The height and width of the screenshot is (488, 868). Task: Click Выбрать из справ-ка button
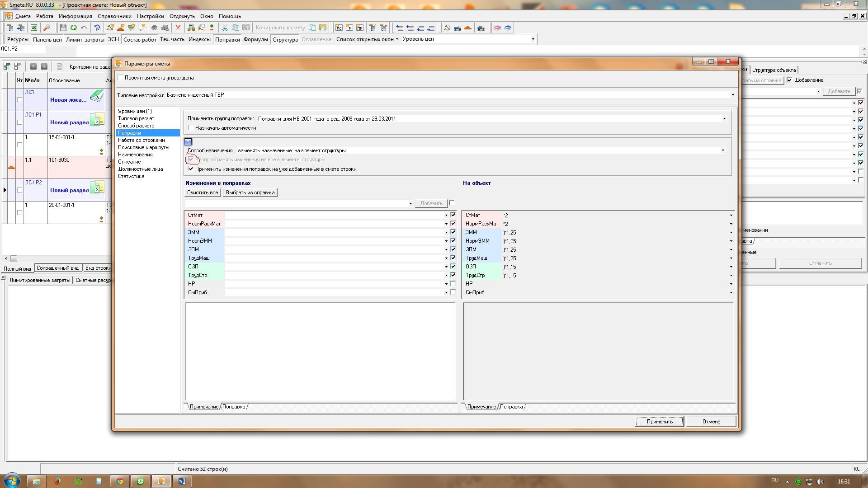click(250, 192)
